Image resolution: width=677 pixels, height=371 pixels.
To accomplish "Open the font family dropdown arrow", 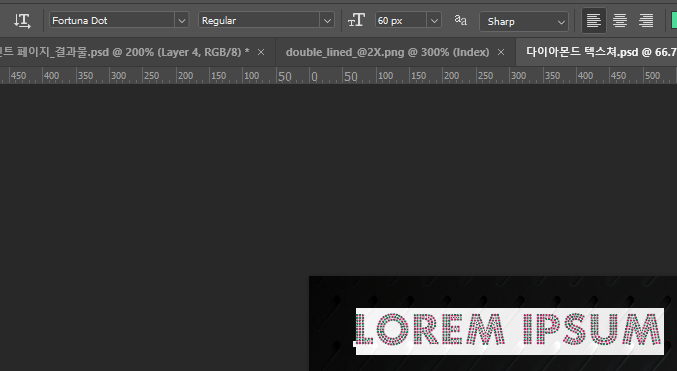I will (x=182, y=20).
